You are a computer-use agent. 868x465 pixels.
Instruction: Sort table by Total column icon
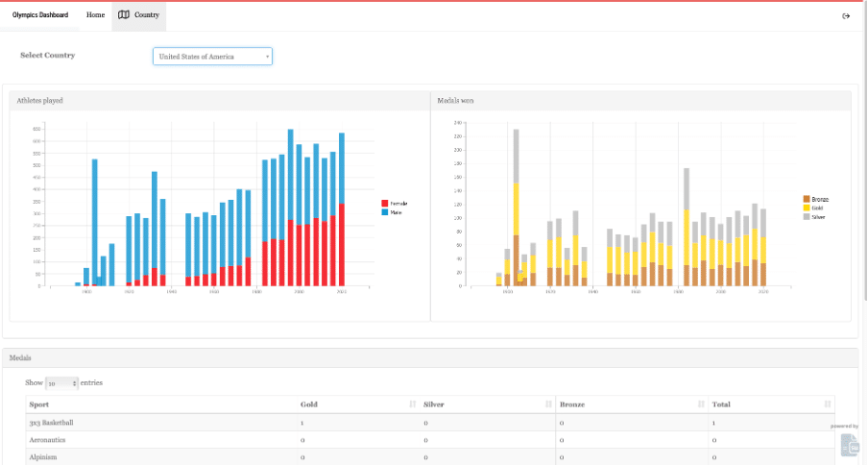pyautogui.click(x=828, y=404)
